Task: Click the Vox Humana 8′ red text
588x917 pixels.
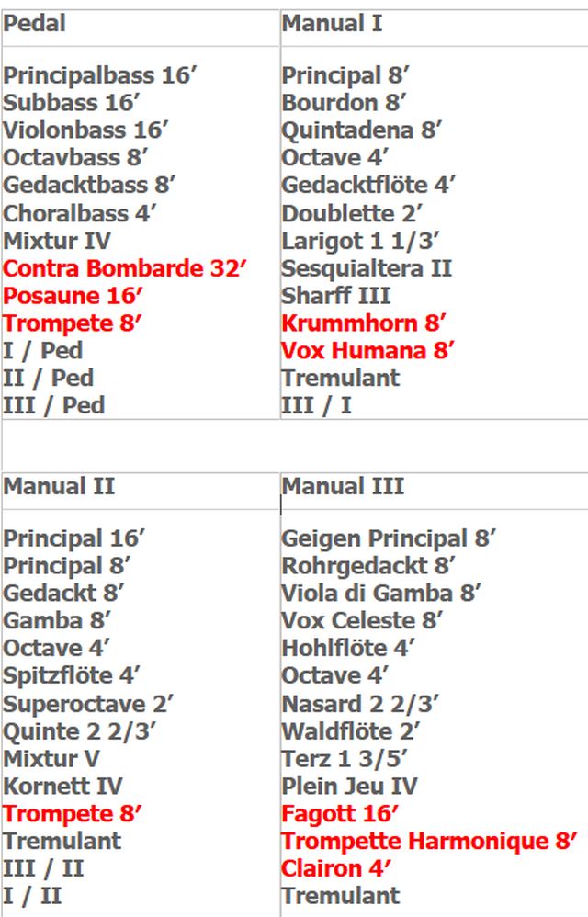Action: (x=368, y=351)
